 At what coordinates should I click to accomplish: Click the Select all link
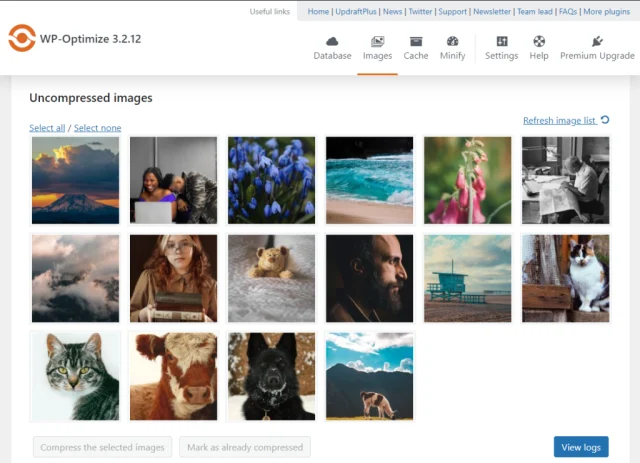47,128
